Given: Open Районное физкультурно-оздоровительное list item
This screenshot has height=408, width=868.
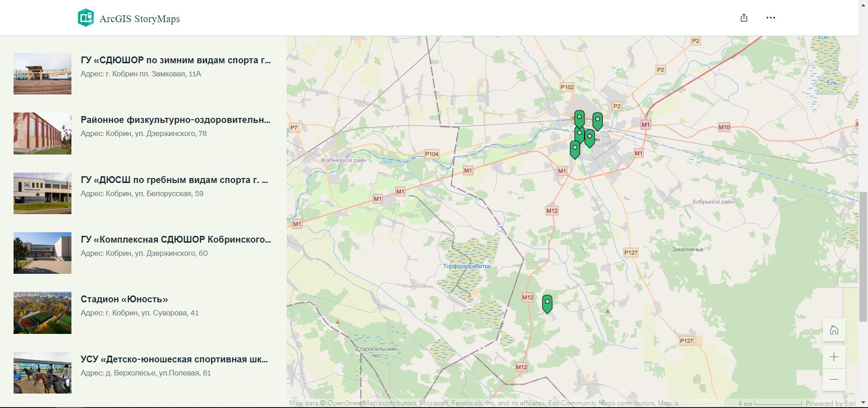Looking at the screenshot, I should point(175,120).
